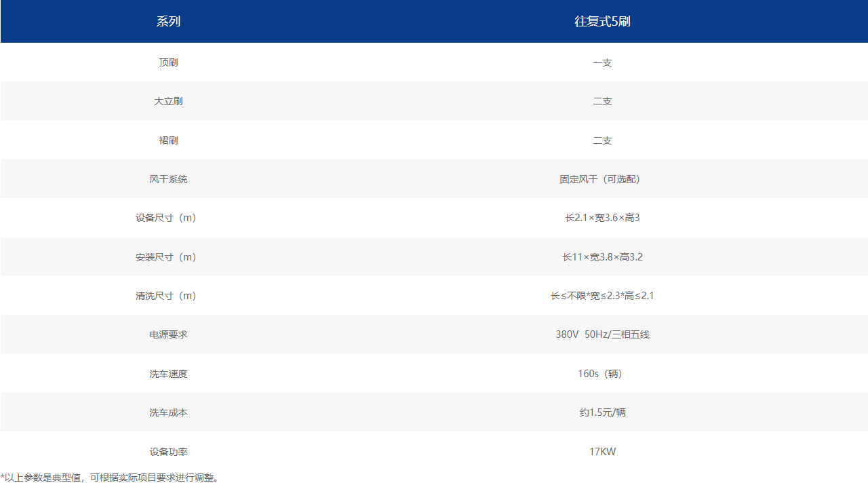Click the 长2.1×宽3.6×高3 value
The image size is (868, 485).
[602, 218]
